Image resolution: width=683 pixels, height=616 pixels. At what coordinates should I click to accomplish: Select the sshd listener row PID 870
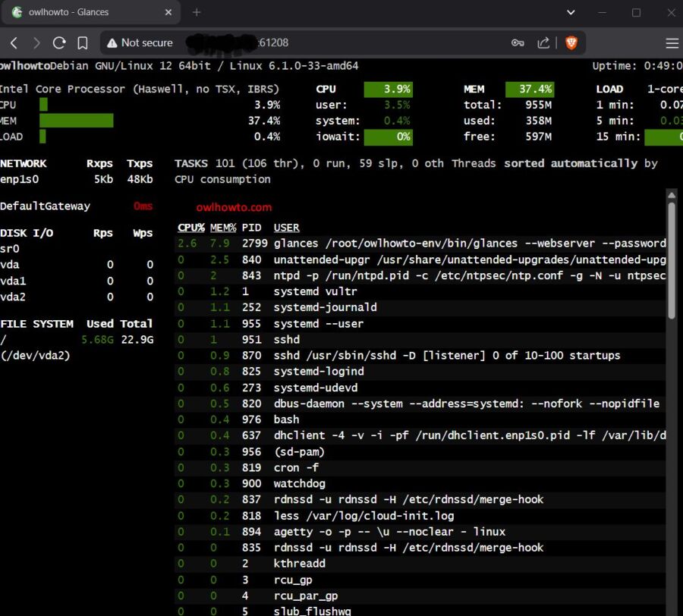(420, 356)
